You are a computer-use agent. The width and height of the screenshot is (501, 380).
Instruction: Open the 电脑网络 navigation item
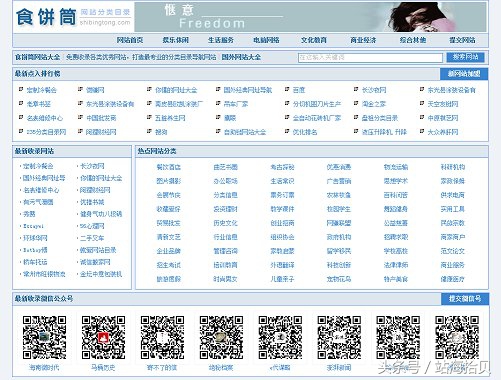click(266, 40)
